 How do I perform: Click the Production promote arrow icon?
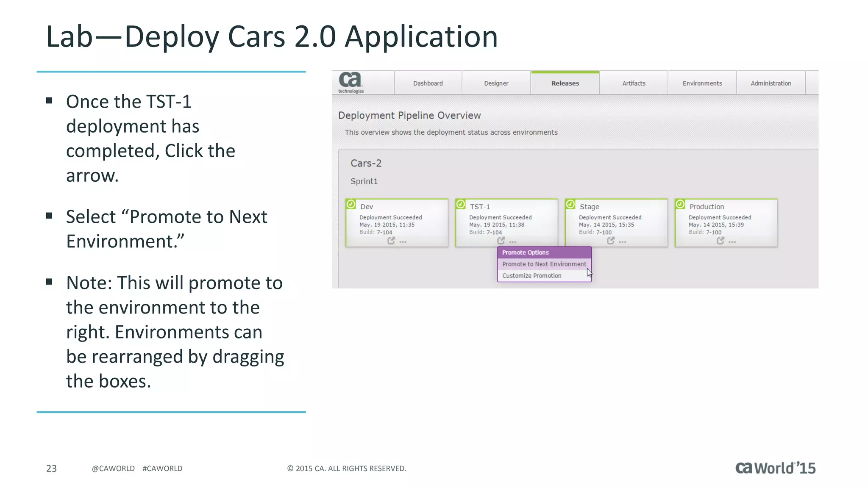click(x=721, y=241)
